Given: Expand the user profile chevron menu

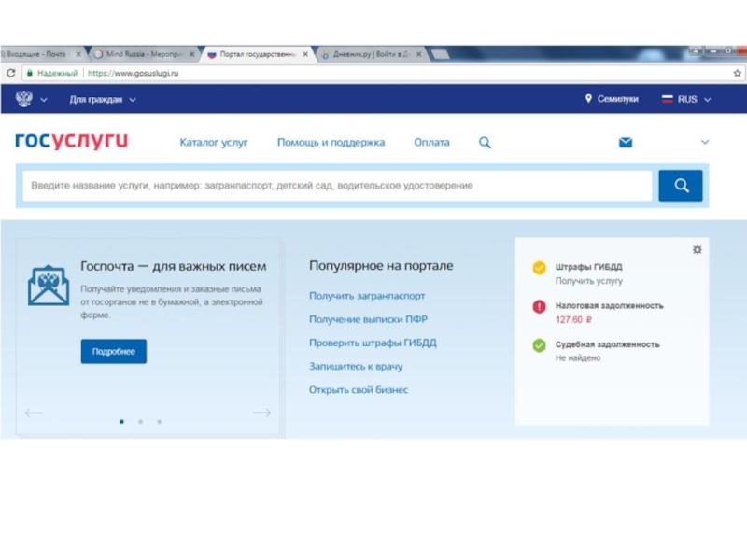Looking at the screenshot, I should coord(705,143).
